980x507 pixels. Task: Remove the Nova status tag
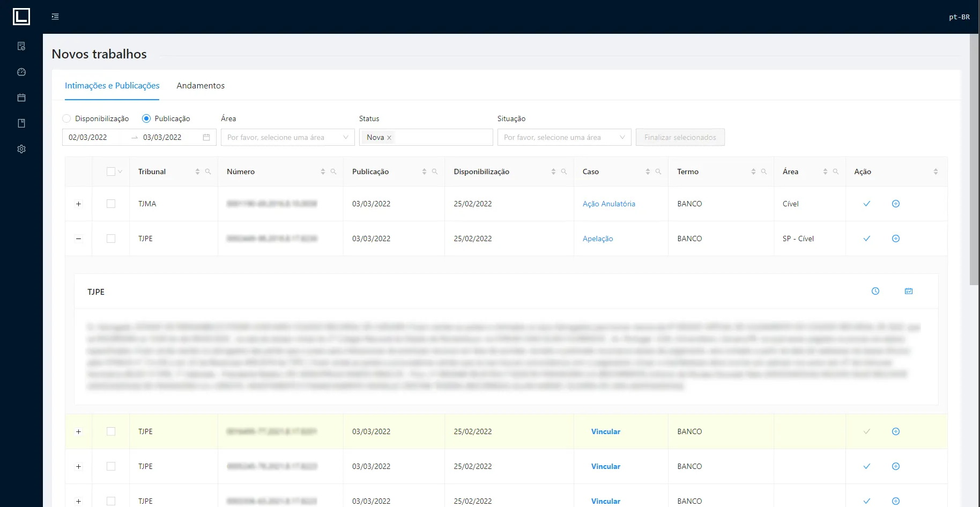coord(389,138)
